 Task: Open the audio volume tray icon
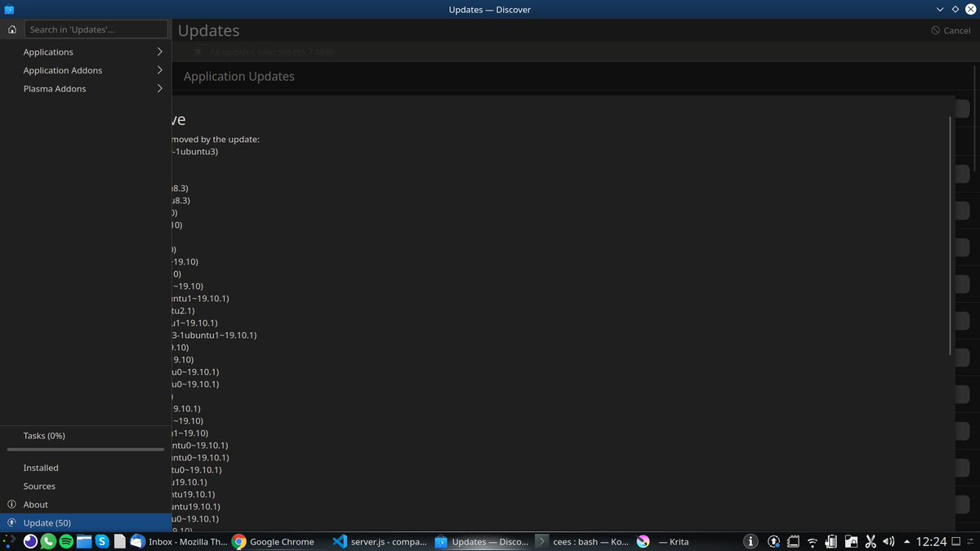[889, 541]
